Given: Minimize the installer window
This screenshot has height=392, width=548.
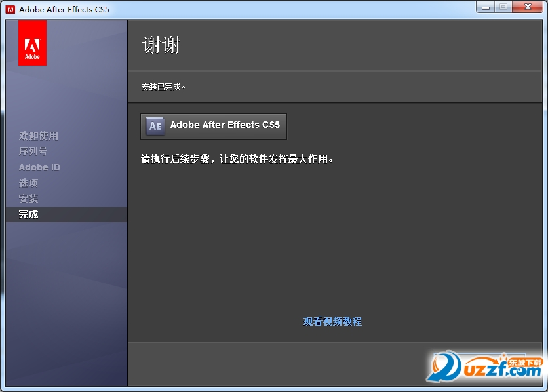Looking at the screenshot, I should 486,7.
